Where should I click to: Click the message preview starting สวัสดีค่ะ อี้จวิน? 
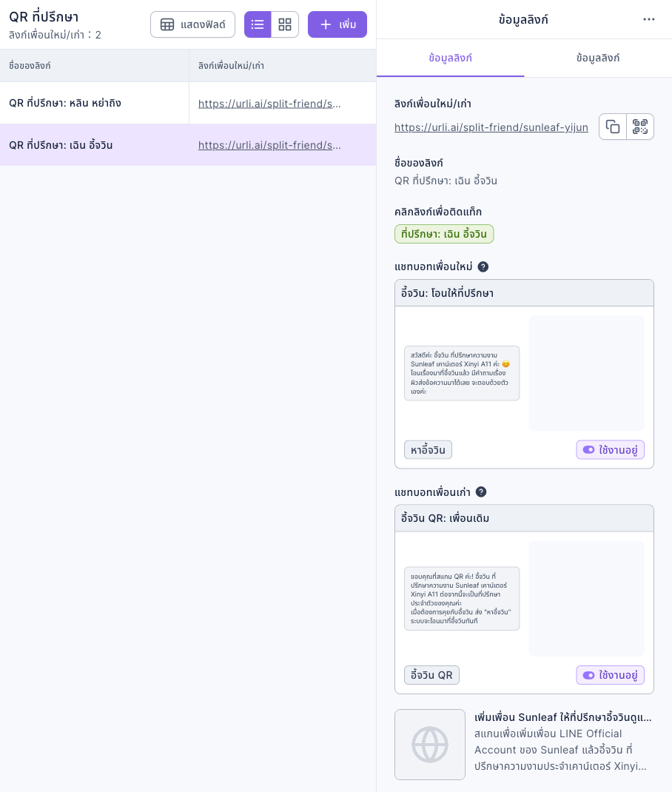[x=462, y=373]
